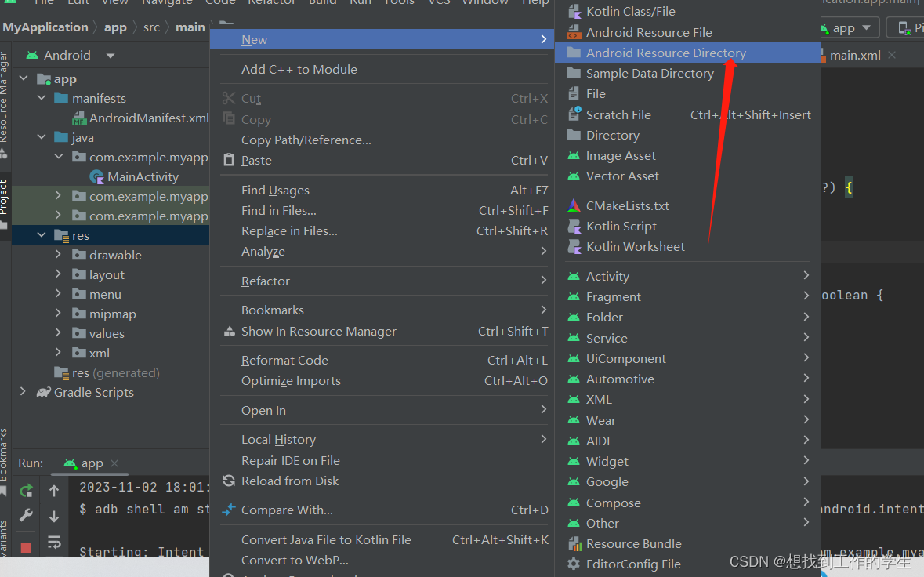Open the app run configuration dropdown

(866, 27)
